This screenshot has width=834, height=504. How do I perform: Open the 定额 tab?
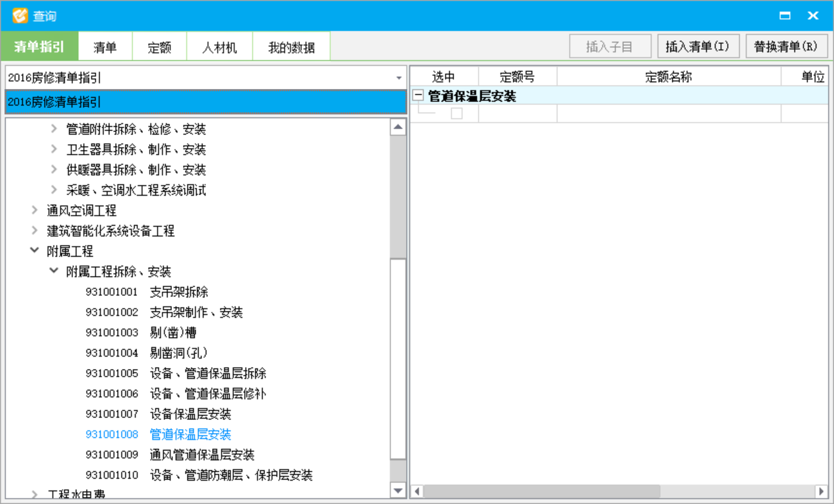159,48
